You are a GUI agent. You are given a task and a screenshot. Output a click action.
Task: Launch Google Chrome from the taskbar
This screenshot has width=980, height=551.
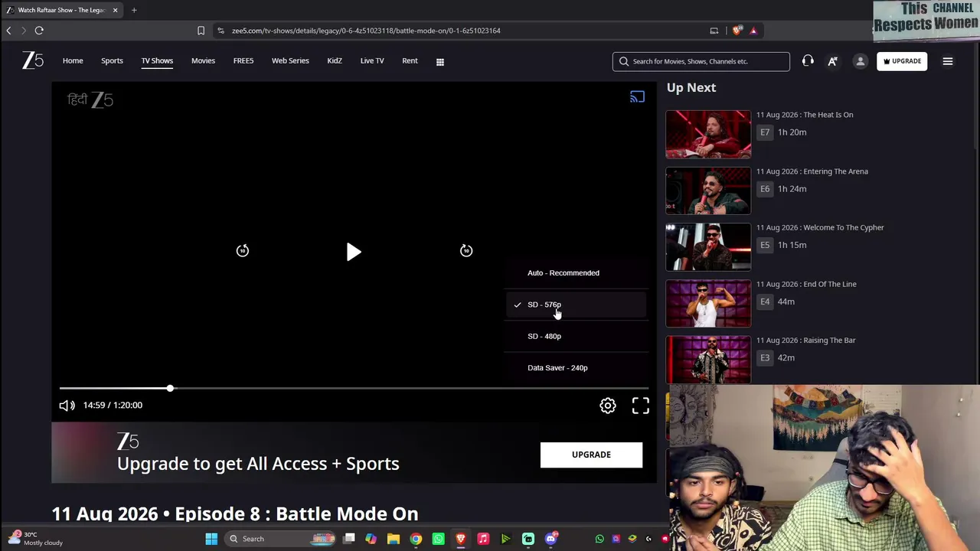point(416,539)
